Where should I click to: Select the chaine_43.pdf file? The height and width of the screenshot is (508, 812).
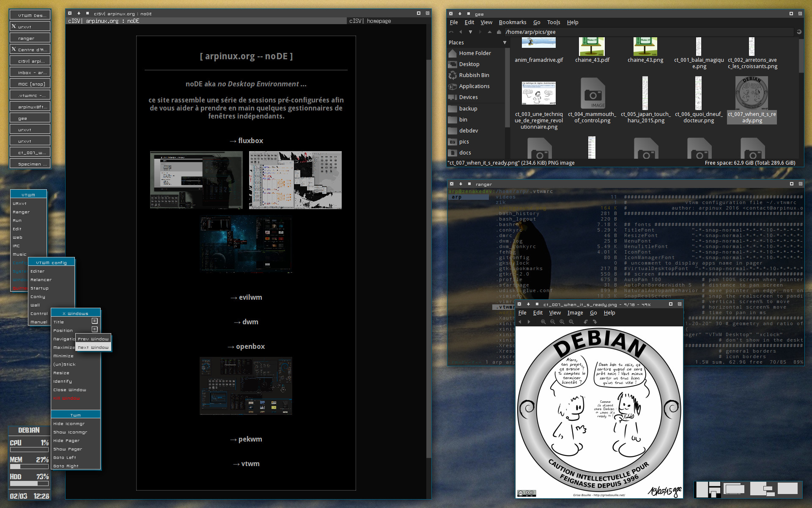tap(592, 50)
